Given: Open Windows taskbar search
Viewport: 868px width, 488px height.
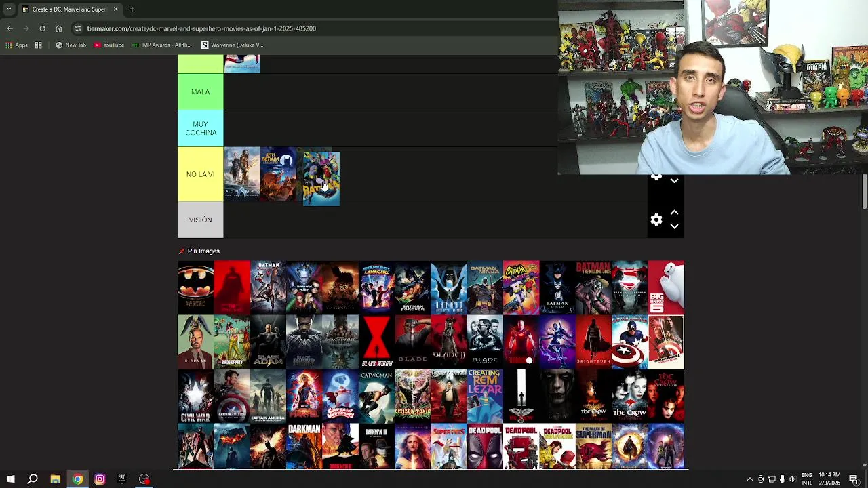Looking at the screenshot, I should click(x=33, y=479).
